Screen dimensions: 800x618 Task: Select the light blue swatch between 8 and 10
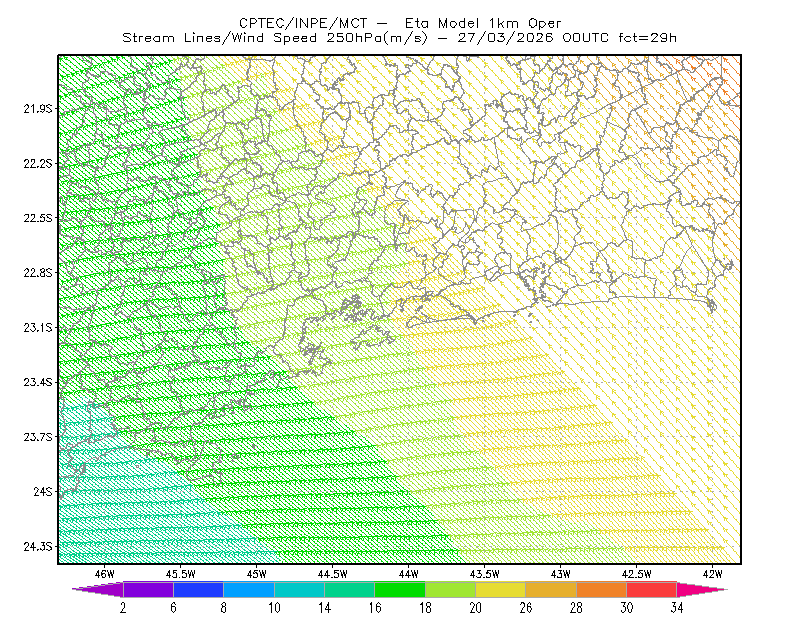249,589
